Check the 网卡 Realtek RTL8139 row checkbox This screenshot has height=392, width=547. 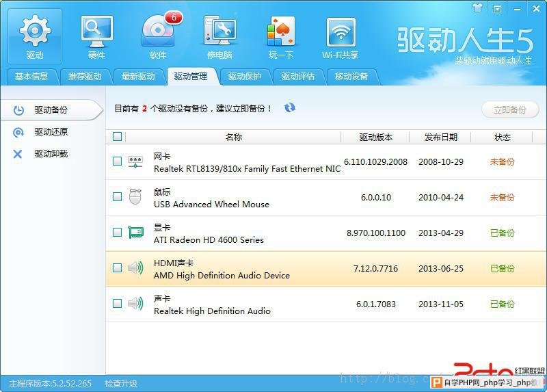118,161
